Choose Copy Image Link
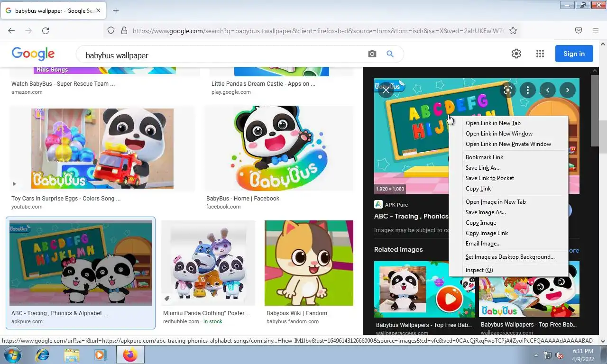 (x=508, y=233)
